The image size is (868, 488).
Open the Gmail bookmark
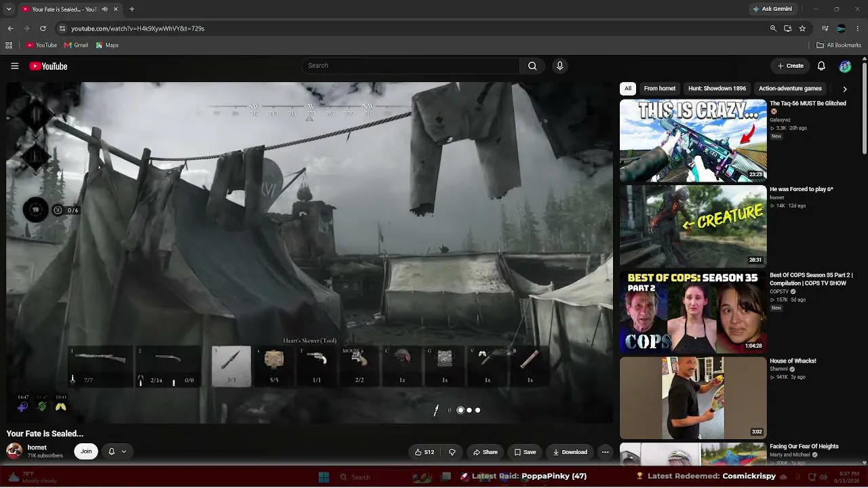pos(76,45)
